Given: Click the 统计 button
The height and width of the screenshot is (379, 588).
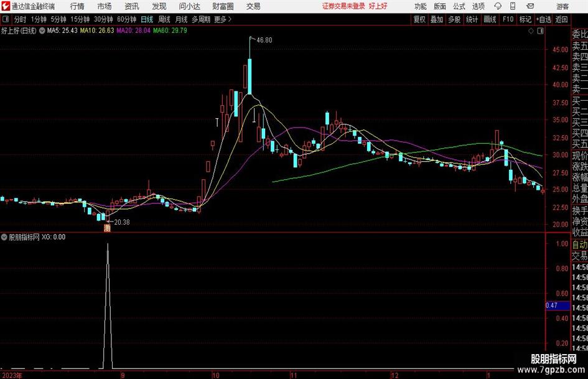Looking at the screenshot, I should click(472, 19).
